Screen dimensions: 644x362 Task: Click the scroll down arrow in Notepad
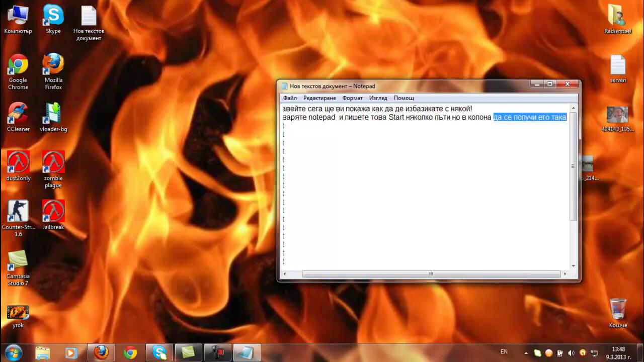573,266
